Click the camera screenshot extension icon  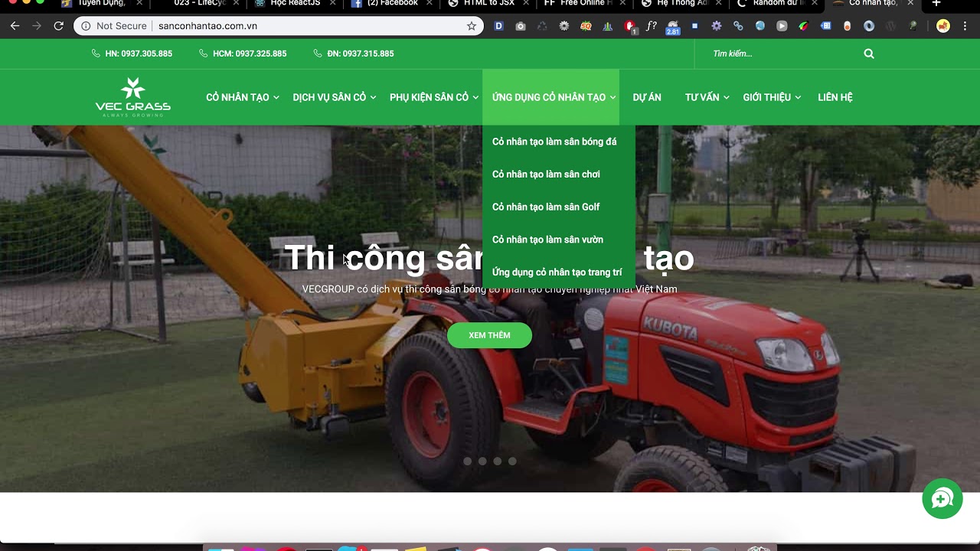[x=521, y=26]
